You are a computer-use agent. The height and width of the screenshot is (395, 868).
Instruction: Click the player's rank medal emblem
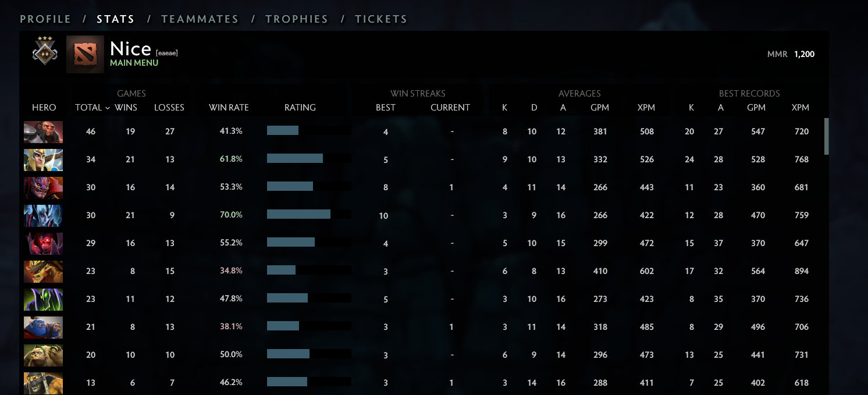(x=44, y=53)
